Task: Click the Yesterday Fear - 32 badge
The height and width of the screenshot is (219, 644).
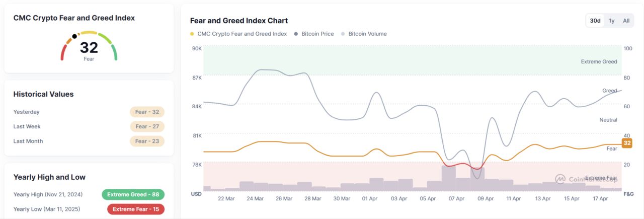Action: [147, 112]
